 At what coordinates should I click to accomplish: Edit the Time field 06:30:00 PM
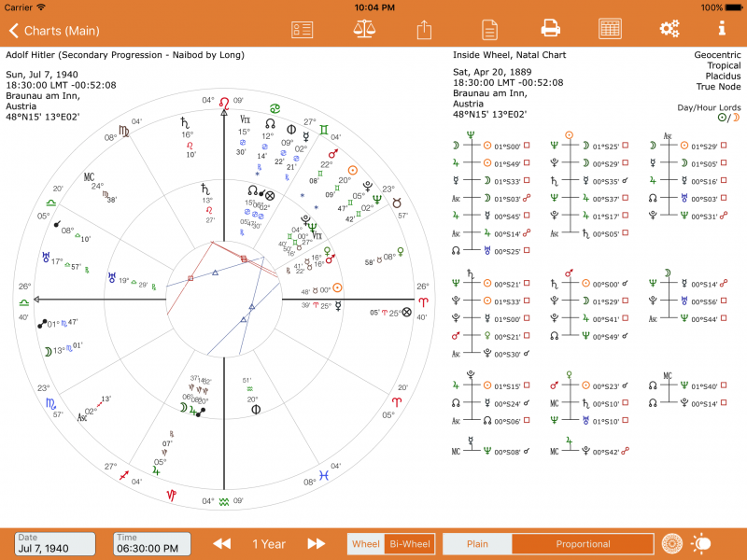pos(152,544)
